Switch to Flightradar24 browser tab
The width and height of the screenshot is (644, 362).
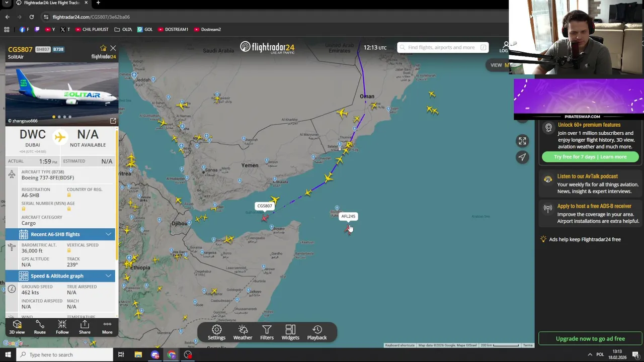click(x=52, y=3)
